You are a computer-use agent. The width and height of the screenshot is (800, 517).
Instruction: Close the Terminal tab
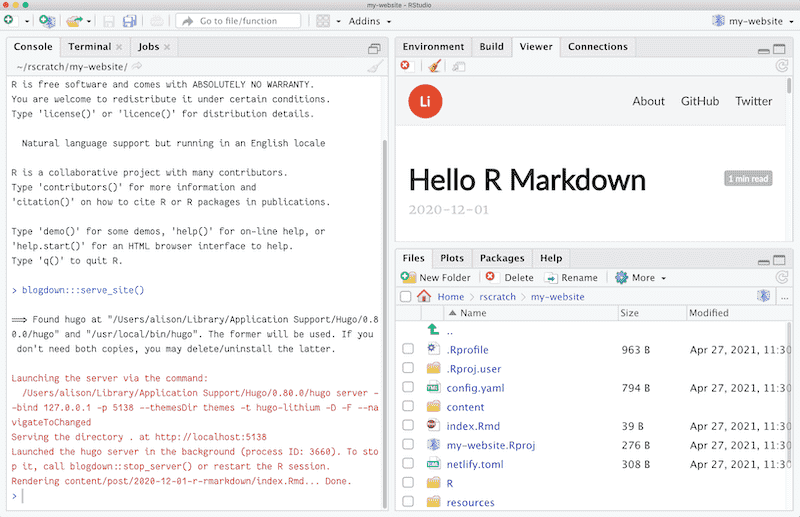[x=119, y=47]
